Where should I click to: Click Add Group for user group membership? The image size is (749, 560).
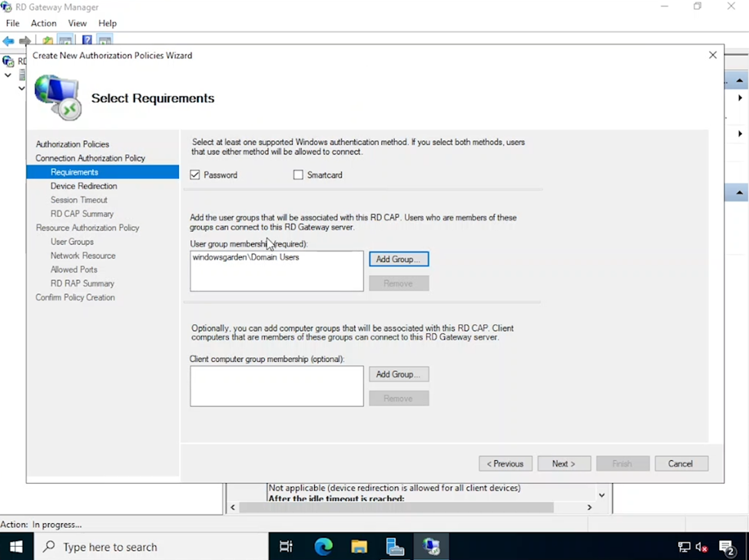coord(398,260)
